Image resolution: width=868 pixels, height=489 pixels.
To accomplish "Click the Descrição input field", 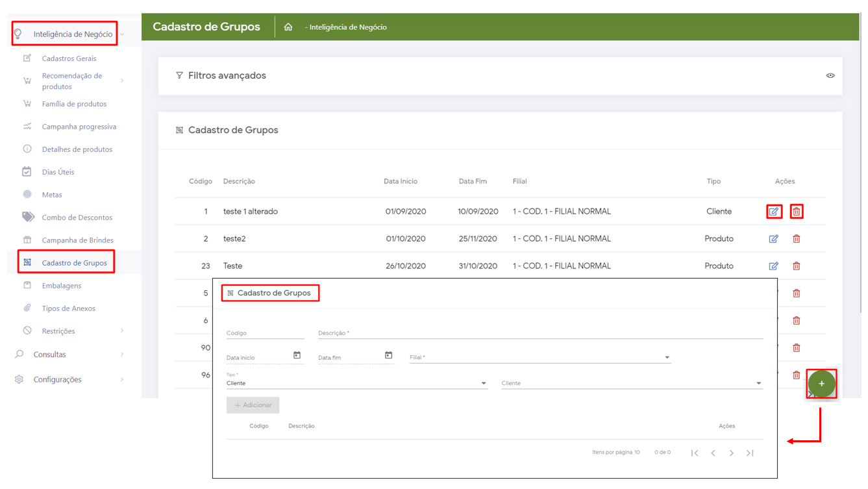I will click(x=539, y=333).
